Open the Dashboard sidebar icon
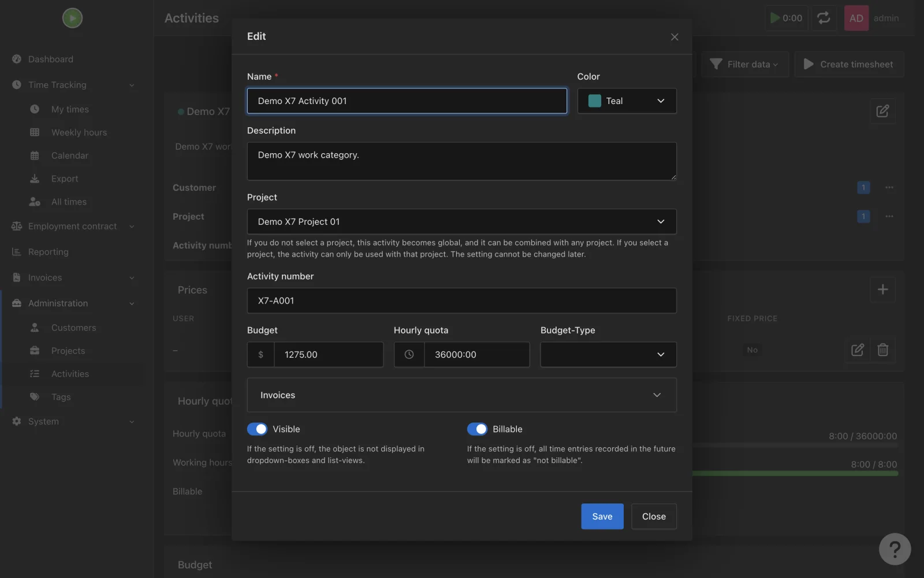The width and height of the screenshot is (924, 578). (x=17, y=59)
